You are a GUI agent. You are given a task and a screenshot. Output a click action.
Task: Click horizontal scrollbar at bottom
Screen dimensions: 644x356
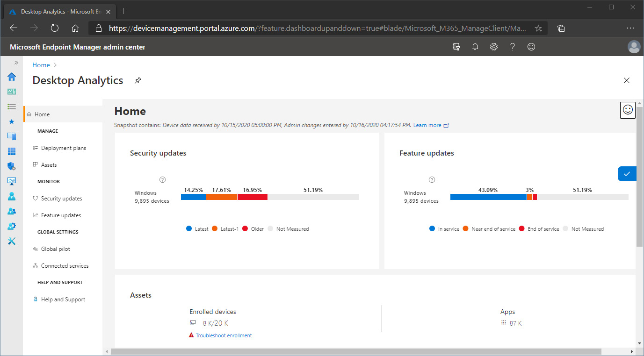(x=356, y=351)
